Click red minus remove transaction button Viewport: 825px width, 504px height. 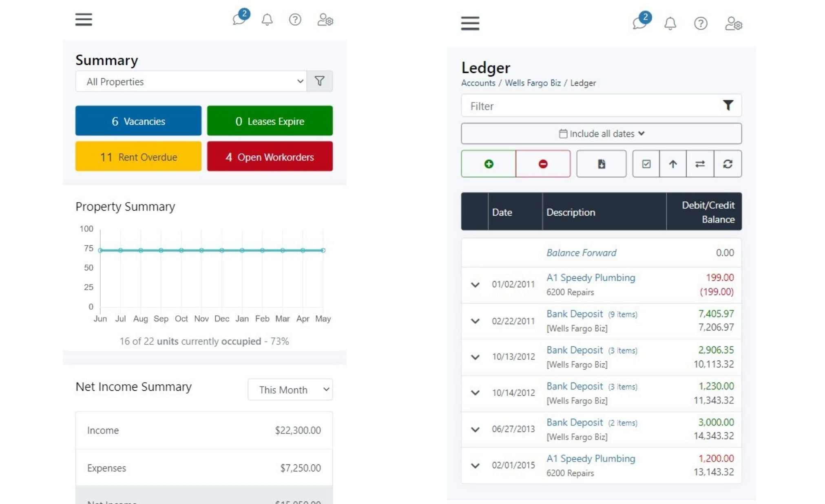543,164
